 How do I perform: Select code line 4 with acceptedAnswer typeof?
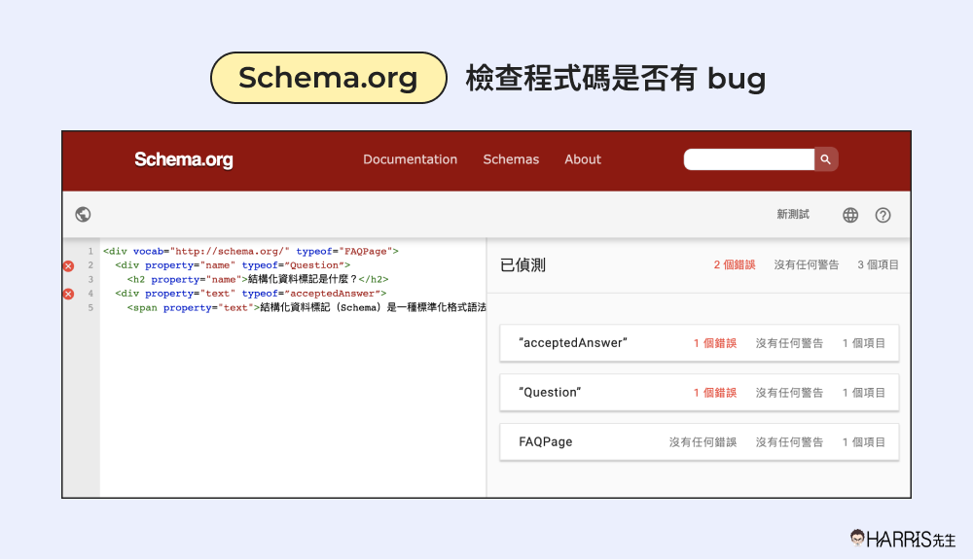pos(251,294)
